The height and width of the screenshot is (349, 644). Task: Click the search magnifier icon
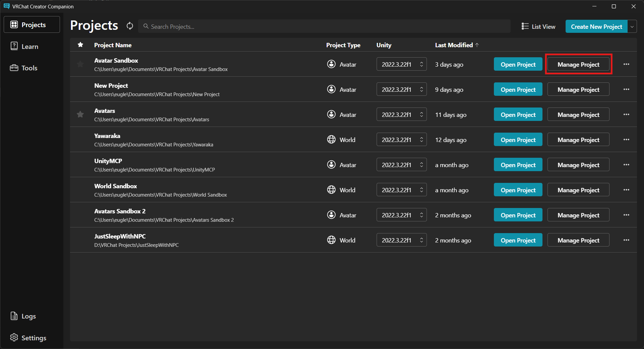pos(146,26)
